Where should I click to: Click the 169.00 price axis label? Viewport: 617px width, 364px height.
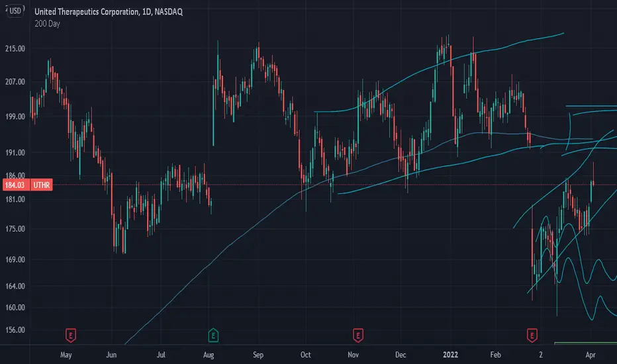(x=15, y=259)
